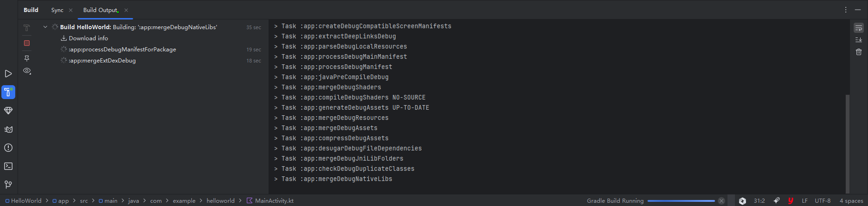Open UTF-8 encoding selector in status bar
Screen dimensions: 868x206
pyautogui.click(x=822, y=201)
